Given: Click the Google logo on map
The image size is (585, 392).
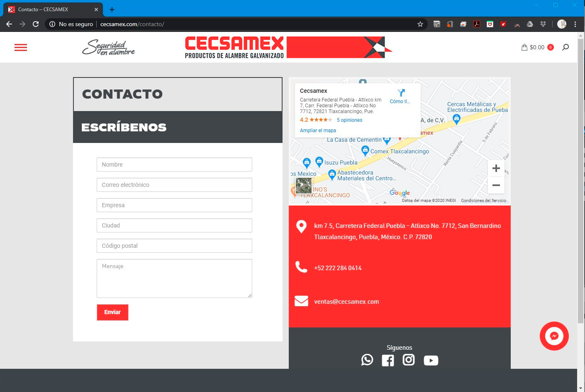Looking at the screenshot, I should pyautogui.click(x=400, y=193).
